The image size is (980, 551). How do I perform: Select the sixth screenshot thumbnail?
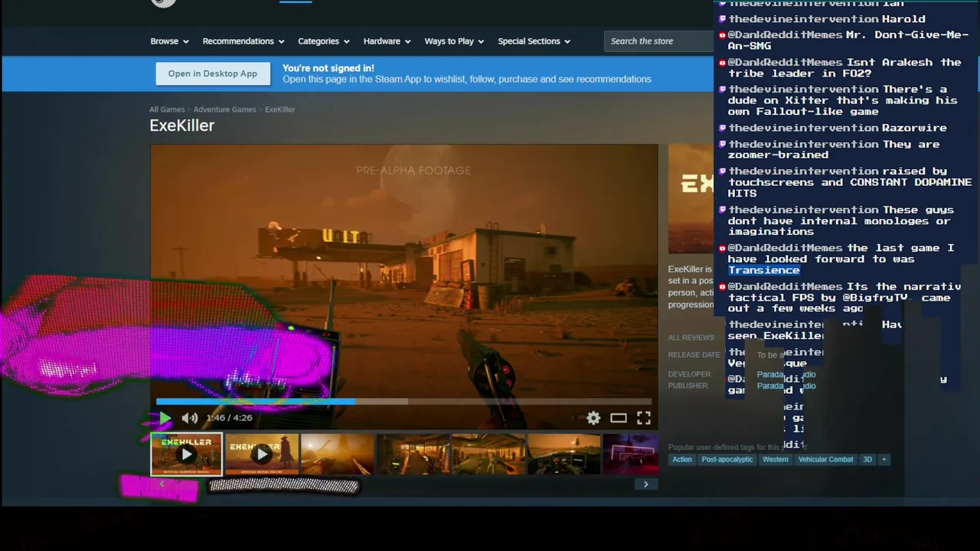coord(563,455)
